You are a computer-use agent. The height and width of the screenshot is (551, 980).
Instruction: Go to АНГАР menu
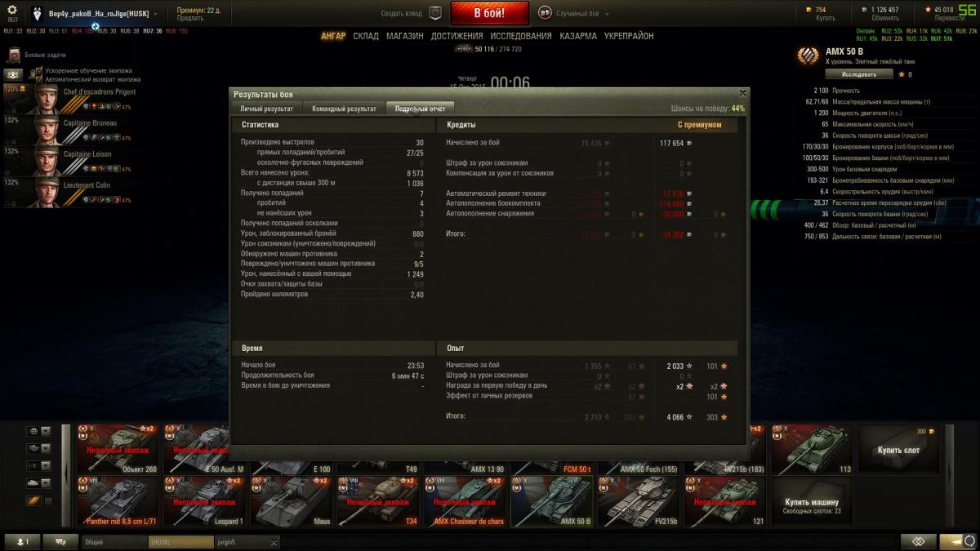tap(333, 37)
